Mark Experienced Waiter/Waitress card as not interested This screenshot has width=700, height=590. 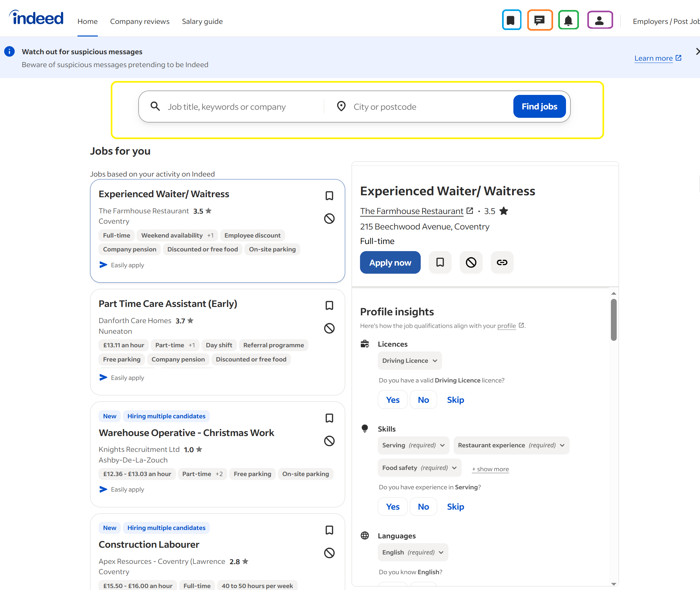(329, 219)
